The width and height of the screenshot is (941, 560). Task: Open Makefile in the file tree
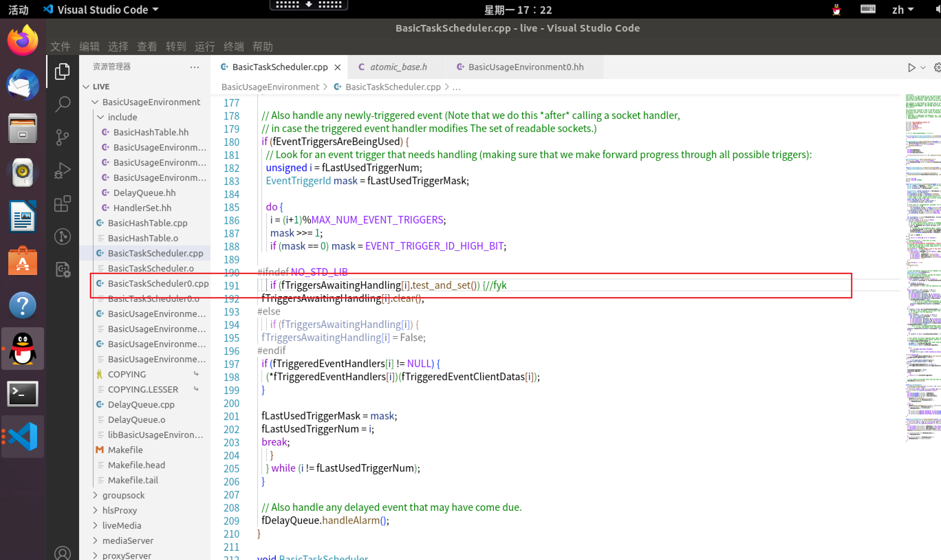(125, 450)
